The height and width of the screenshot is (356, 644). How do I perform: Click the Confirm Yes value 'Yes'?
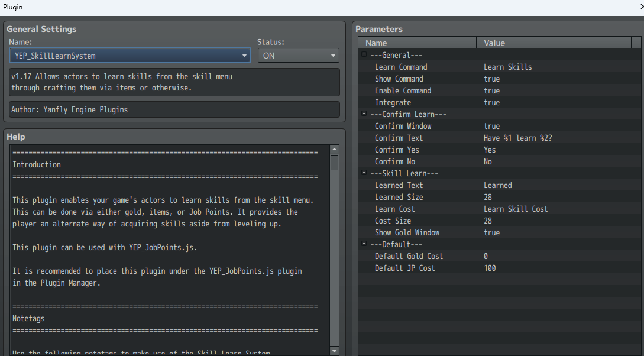490,150
